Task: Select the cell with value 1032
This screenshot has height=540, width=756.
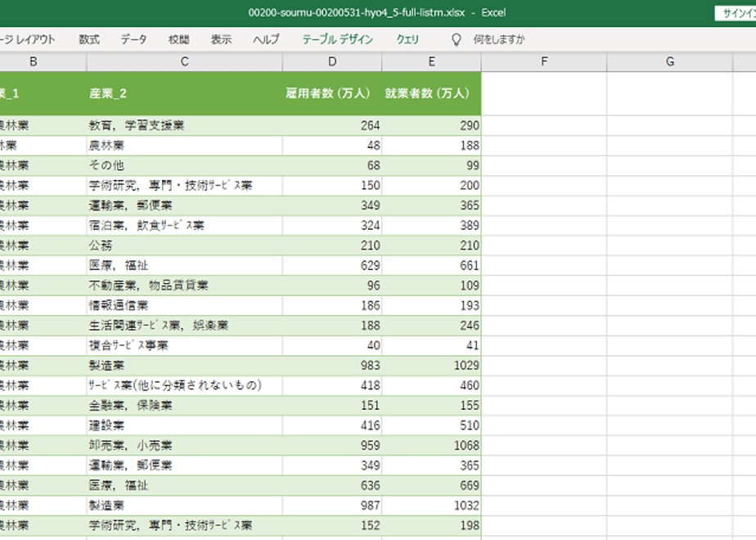Action: click(x=431, y=506)
